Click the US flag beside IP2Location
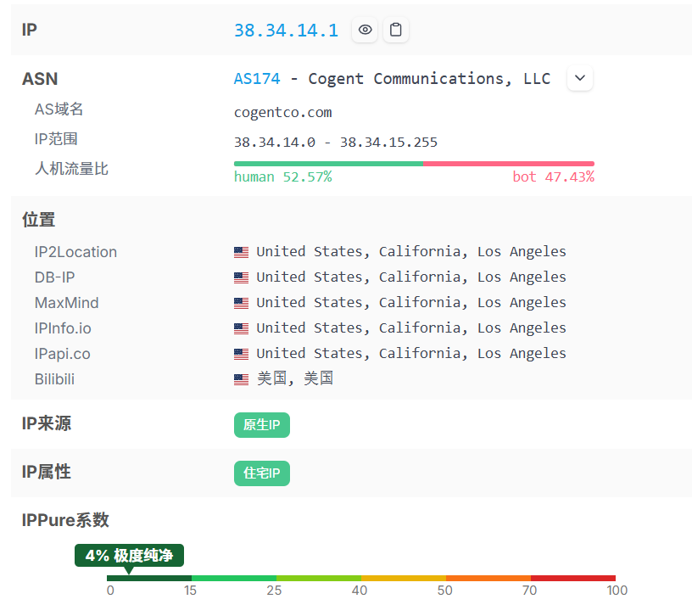This screenshot has height=616, width=692. (x=242, y=252)
